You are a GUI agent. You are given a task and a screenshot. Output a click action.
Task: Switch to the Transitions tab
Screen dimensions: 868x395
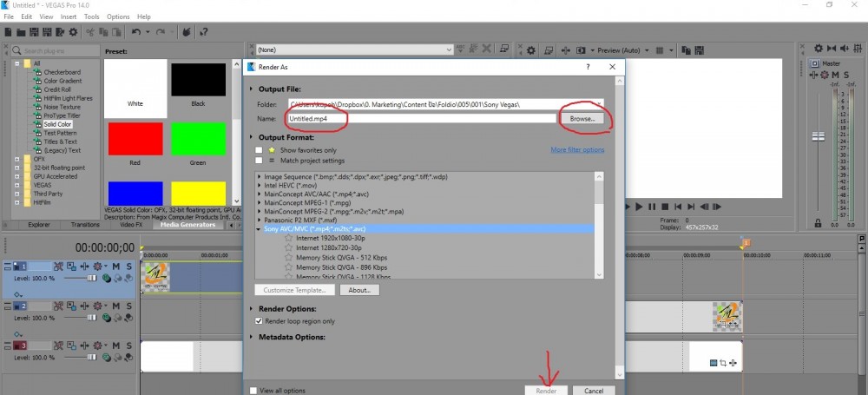coord(85,224)
